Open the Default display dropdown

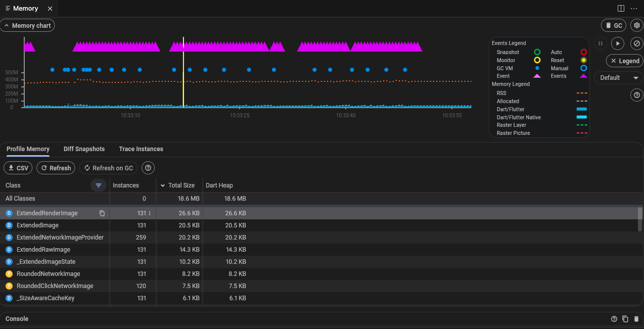point(619,78)
